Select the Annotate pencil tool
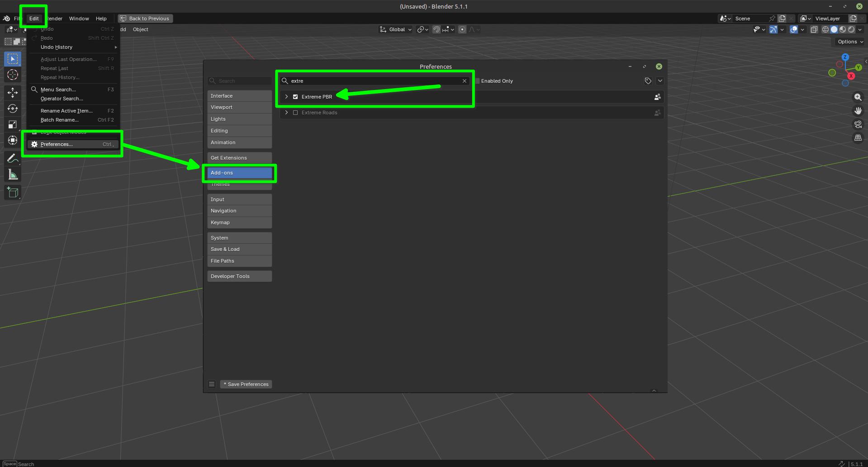 (13, 158)
